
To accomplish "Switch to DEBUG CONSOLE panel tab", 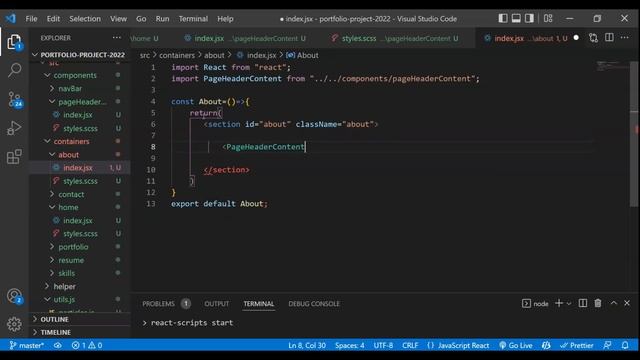I will pos(314,304).
